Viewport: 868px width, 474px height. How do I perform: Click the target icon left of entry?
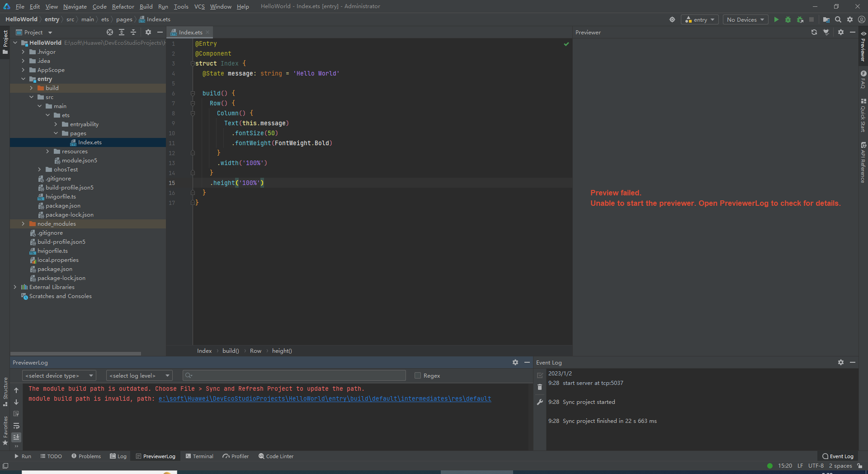[672, 19]
